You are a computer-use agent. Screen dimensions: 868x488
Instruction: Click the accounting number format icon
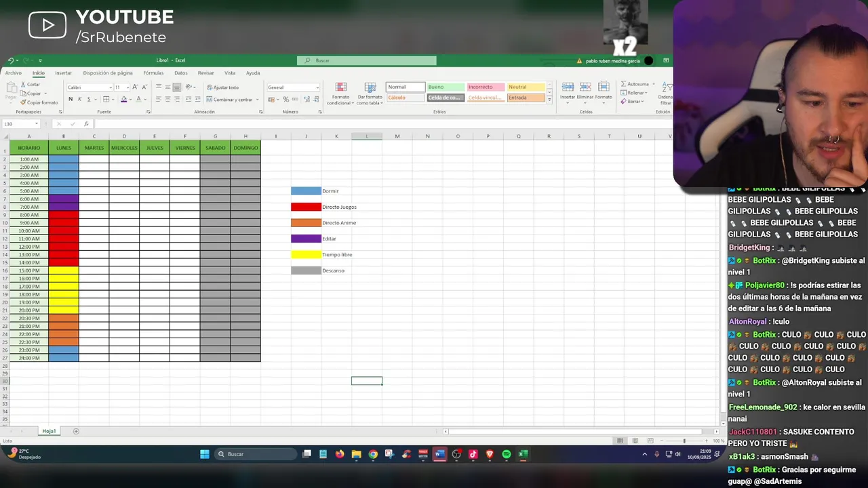click(x=272, y=100)
